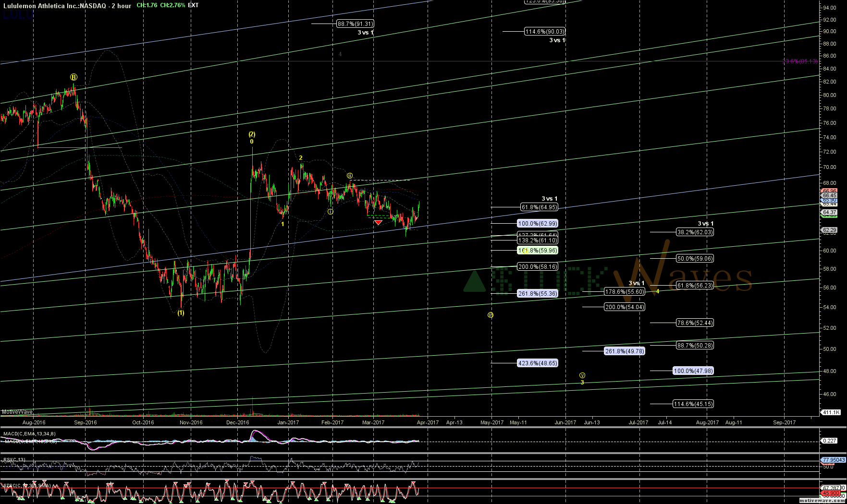Click the 94.00 price axis label
The image size is (847, 504).
click(x=829, y=8)
